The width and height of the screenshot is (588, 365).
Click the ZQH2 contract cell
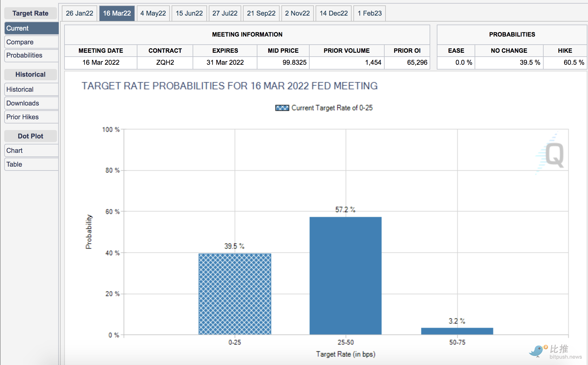165,62
